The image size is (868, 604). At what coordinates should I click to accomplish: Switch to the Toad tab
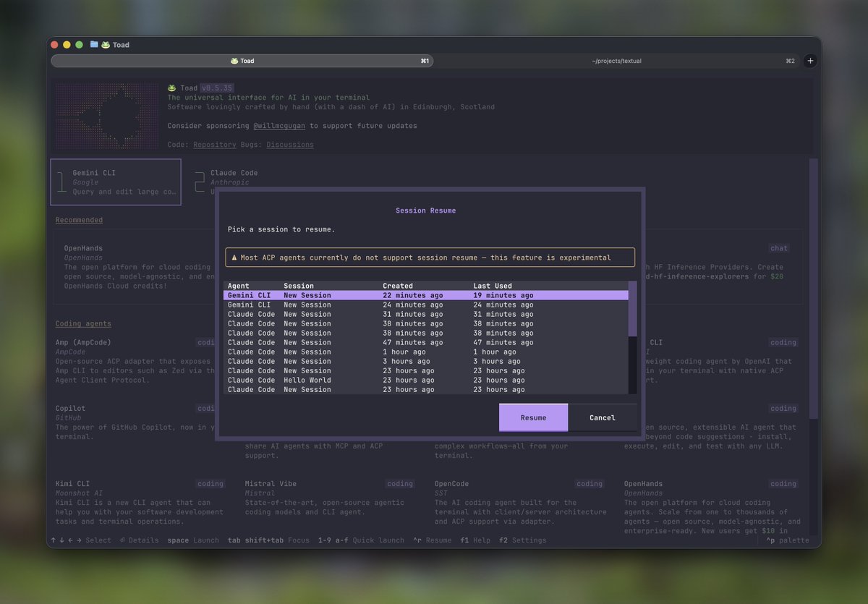pyautogui.click(x=242, y=61)
